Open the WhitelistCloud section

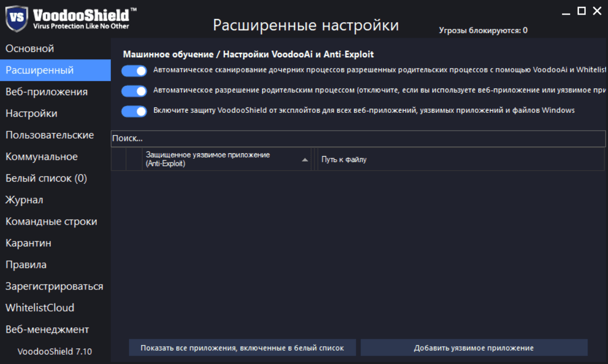click(56, 308)
